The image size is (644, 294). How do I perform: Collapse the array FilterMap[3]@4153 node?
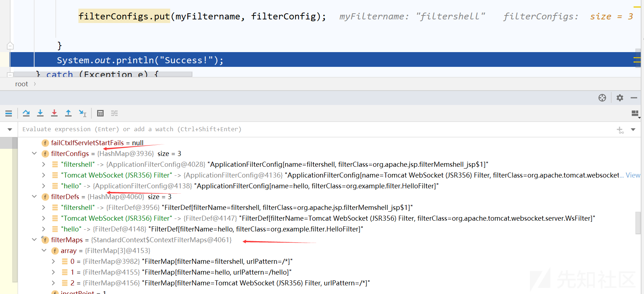pyautogui.click(x=44, y=251)
